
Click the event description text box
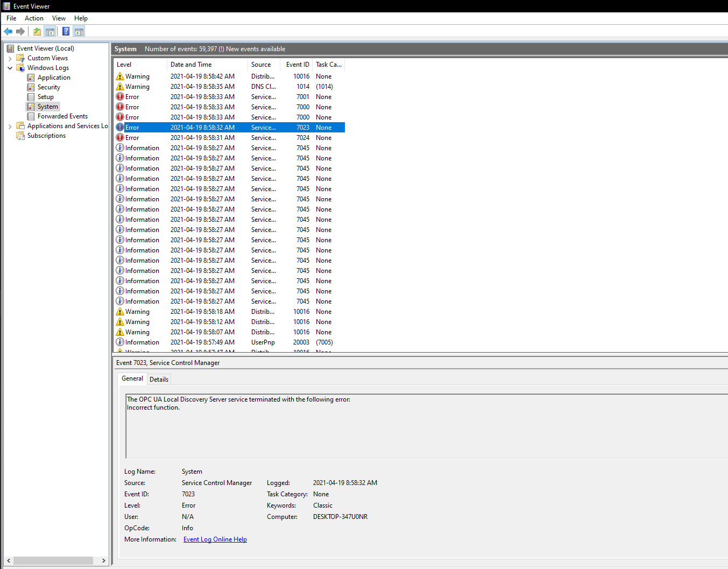click(x=427, y=426)
